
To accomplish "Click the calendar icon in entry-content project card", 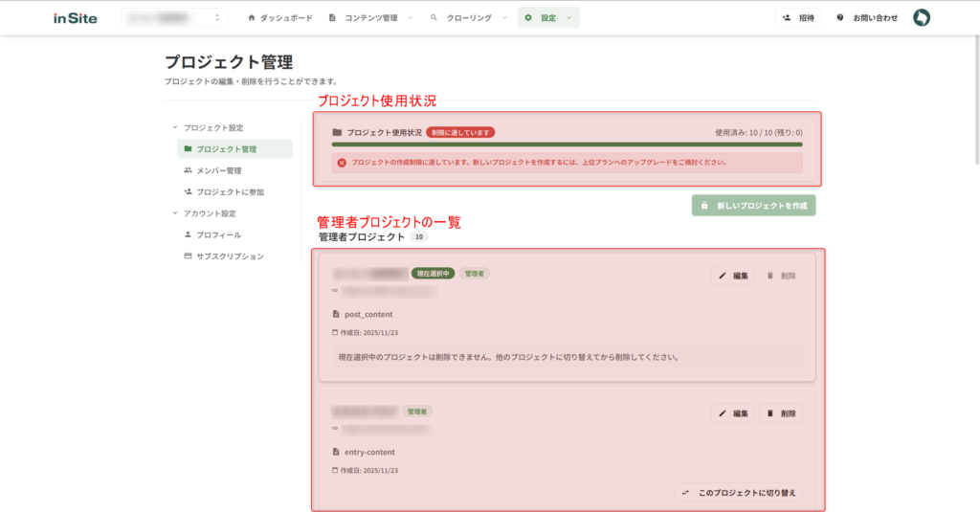I will pos(335,470).
